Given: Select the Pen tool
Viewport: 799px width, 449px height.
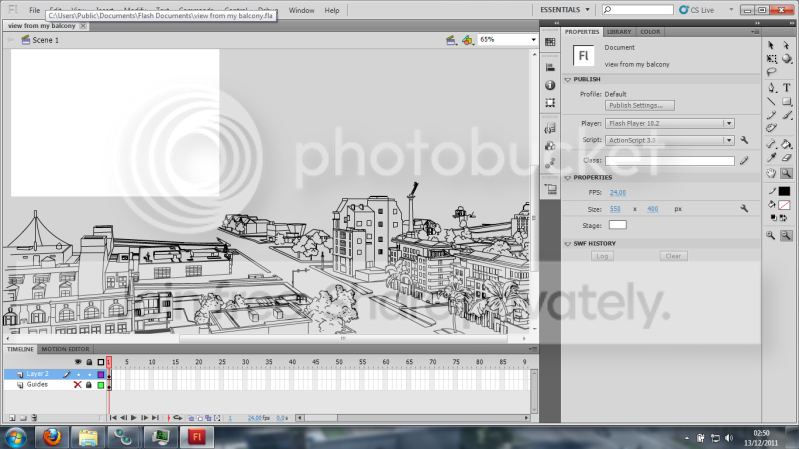Looking at the screenshot, I should click(x=771, y=88).
